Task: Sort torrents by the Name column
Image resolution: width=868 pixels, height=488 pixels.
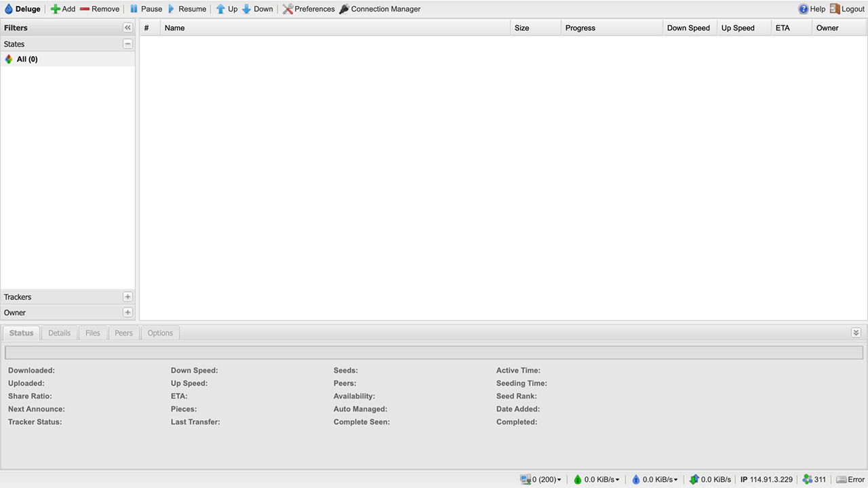Action: pos(335,28)
